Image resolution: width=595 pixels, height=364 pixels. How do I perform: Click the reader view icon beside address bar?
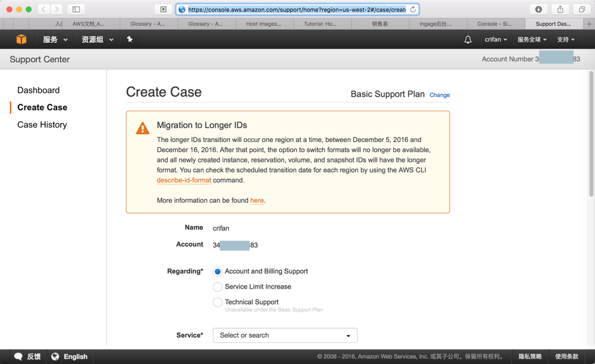click(163, 9)
